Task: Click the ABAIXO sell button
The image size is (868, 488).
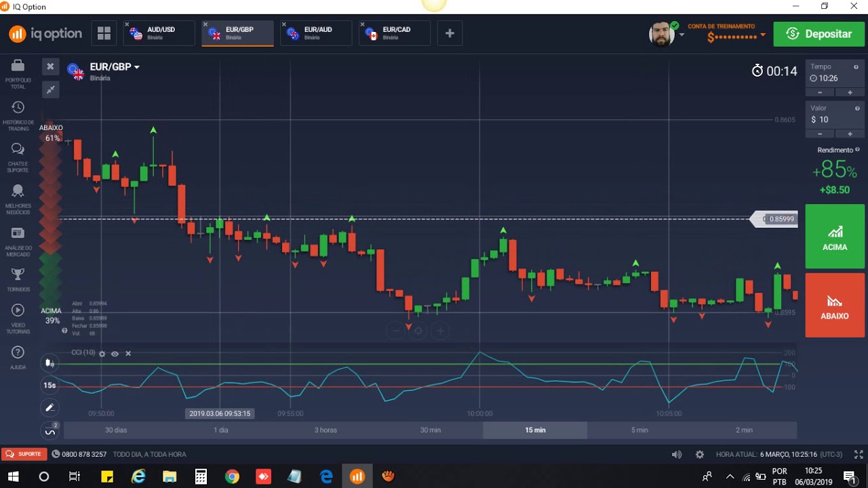Action: 835,306
